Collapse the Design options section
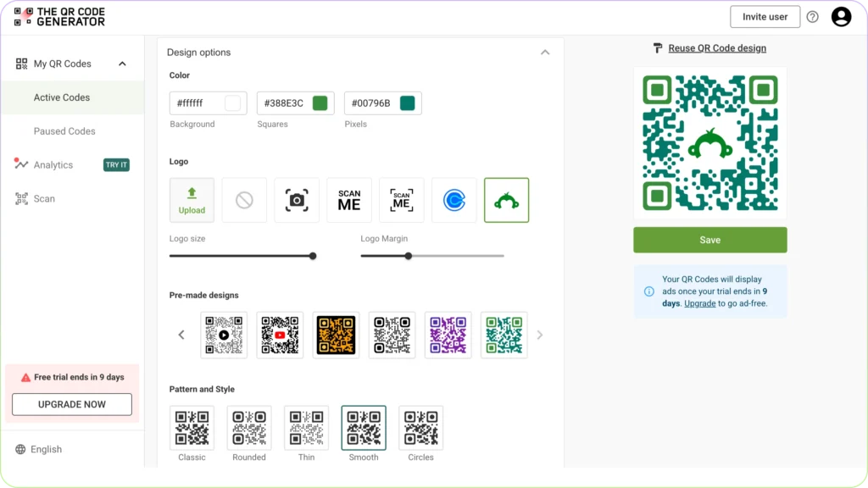 pyautogui.click(x=545, y=52)
